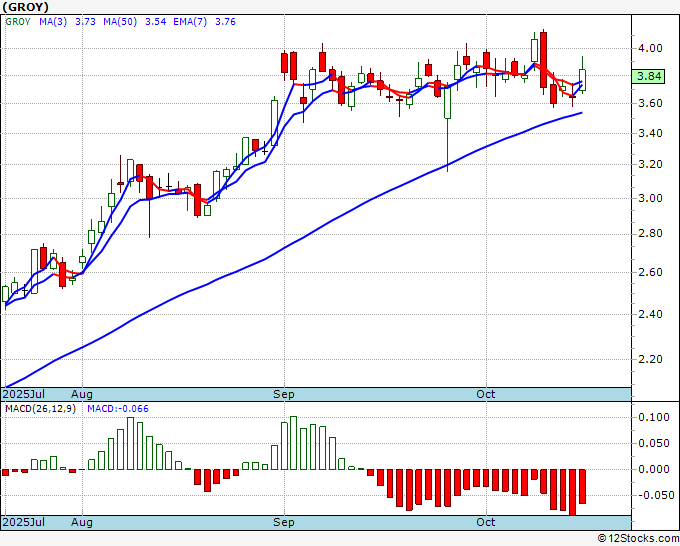This screenshot has height=546, width=680.
Task: Click the tallest green MACD bar in August
Action: tap(130, 444)
